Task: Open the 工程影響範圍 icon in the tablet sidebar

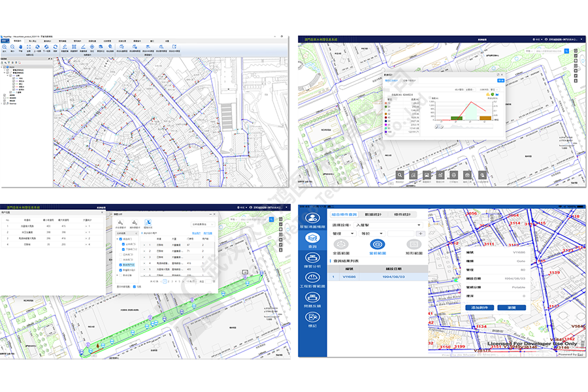Action: 312,278
